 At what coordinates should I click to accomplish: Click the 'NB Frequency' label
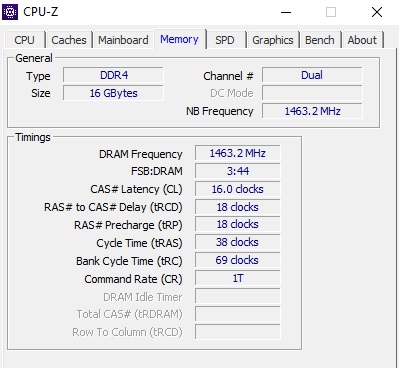(x=220, y=111)
